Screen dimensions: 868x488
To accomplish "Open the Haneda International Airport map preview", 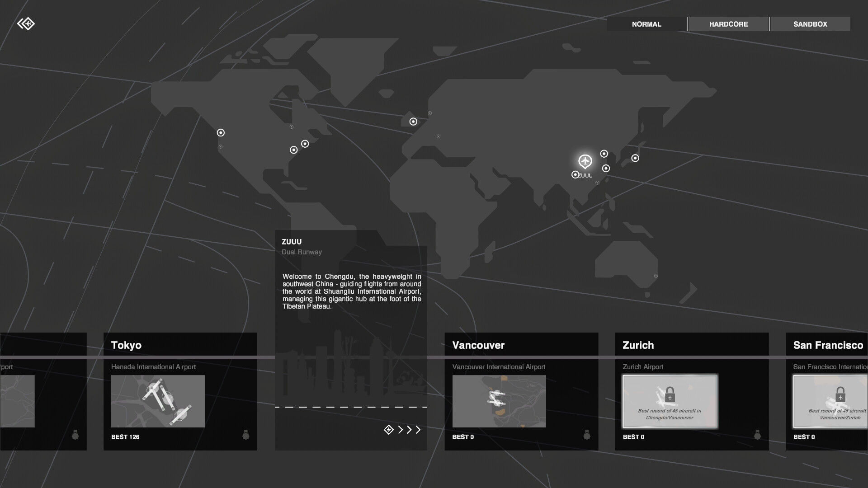I will 158,401.
